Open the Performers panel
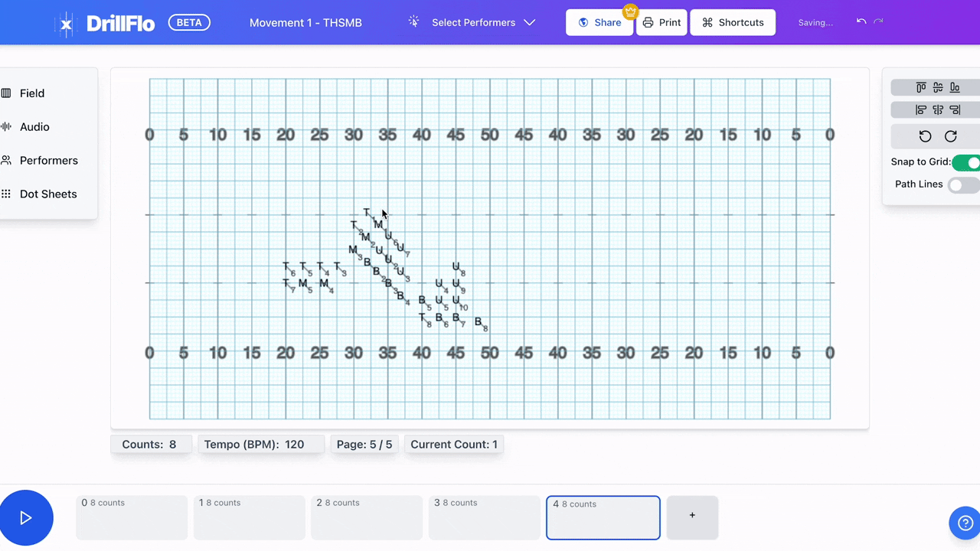The width and height of the screenshot is (980, 551). [x=48, y=160]
